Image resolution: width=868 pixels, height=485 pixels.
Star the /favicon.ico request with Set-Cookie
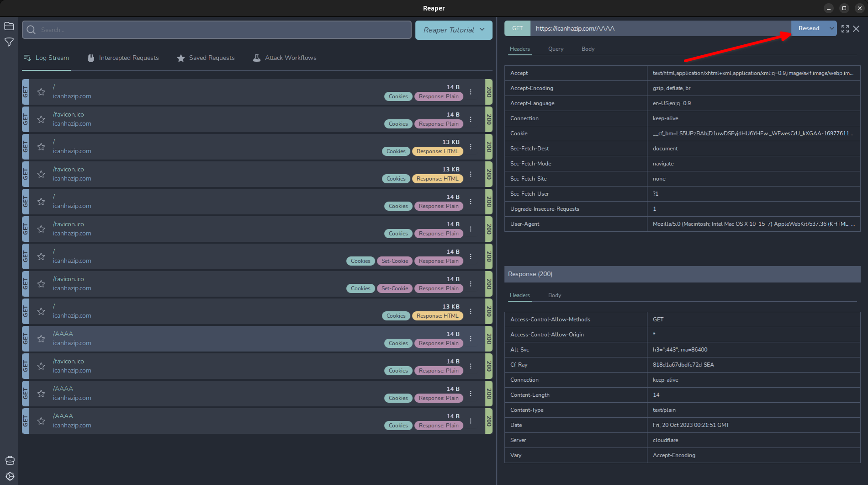[x=41, y=284]
